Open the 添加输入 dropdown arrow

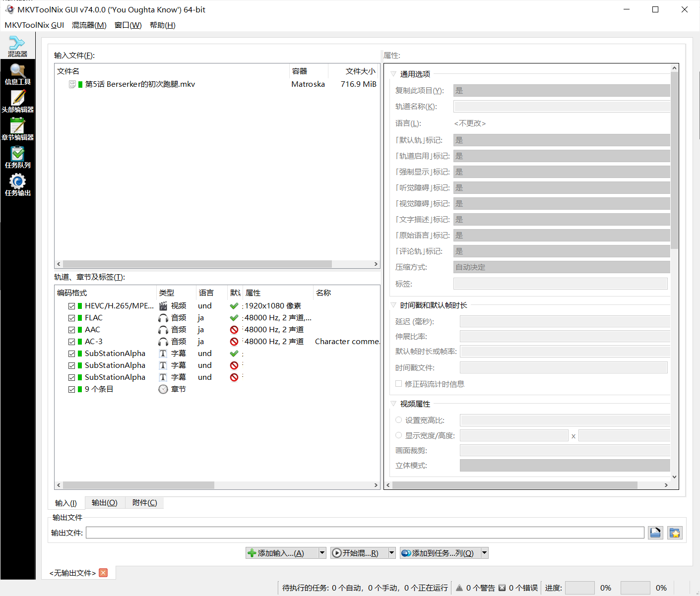(322, 553)
